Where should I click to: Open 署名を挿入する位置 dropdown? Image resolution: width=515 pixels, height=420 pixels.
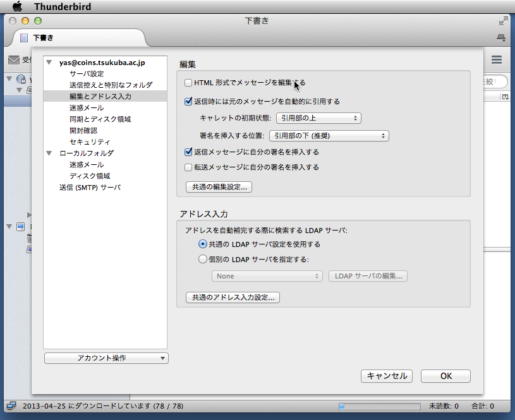point(329,136)
